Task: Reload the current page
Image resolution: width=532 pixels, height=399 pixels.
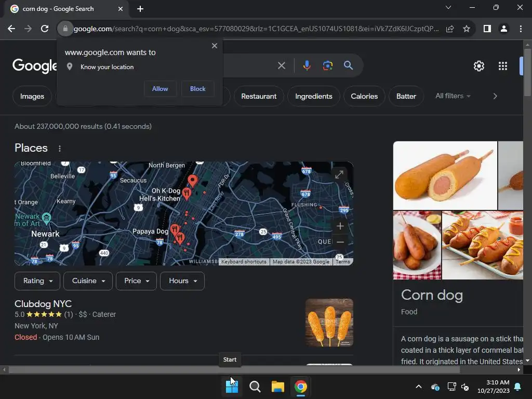Action: [45, 29]
